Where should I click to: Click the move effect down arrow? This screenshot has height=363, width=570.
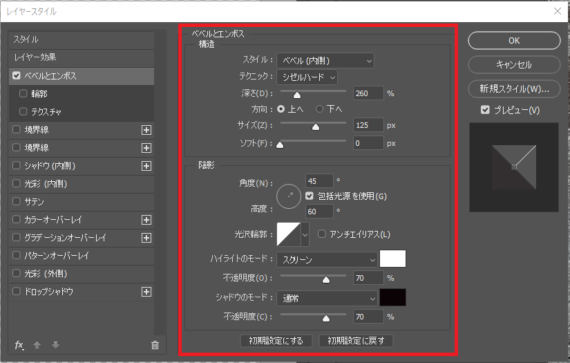click(x=55, y=345)
